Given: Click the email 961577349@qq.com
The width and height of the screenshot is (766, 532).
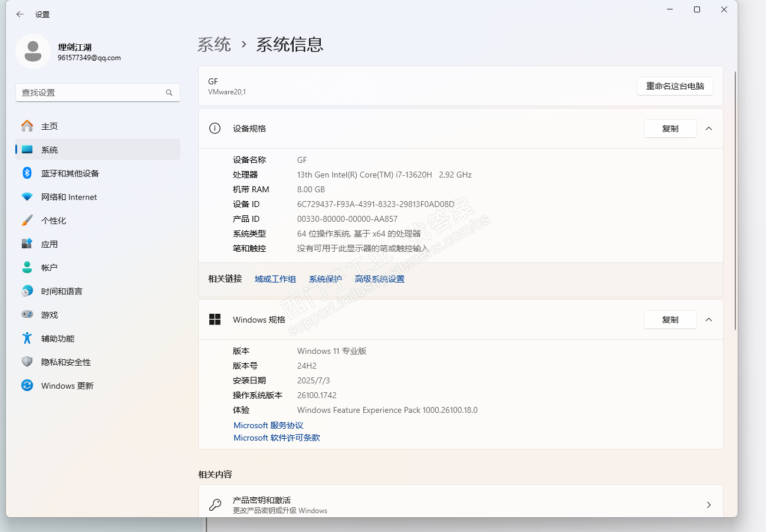Looking at the screenshot, I should pos(89,58).
